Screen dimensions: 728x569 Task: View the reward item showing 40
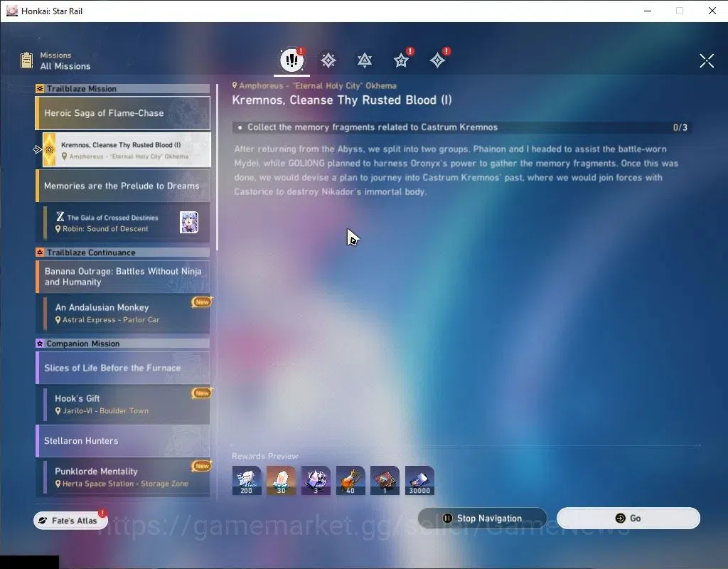coord(350,481)
